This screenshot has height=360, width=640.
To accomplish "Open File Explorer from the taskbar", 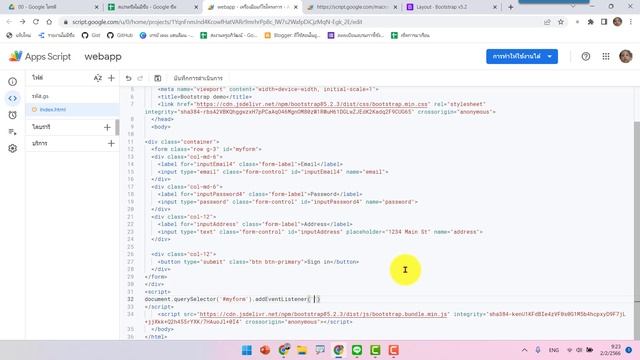I will pyautogui.click(x=302, y=350).
